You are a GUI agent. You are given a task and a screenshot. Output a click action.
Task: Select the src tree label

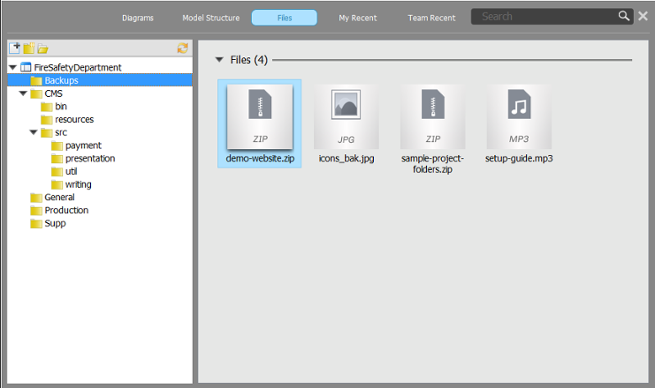[x=61, y=133]
